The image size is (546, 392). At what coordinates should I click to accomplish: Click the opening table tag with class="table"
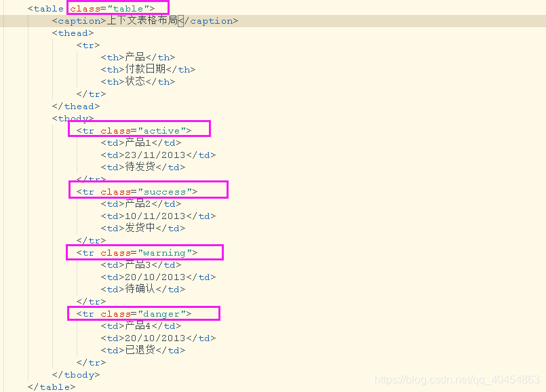coord(92,9)
